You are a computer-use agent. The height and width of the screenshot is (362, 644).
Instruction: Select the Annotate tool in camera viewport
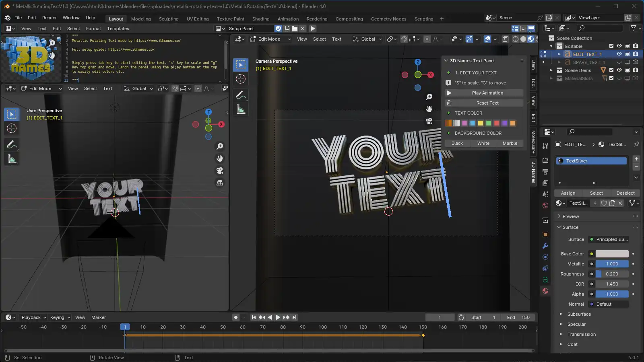click(x=241, y=95)
